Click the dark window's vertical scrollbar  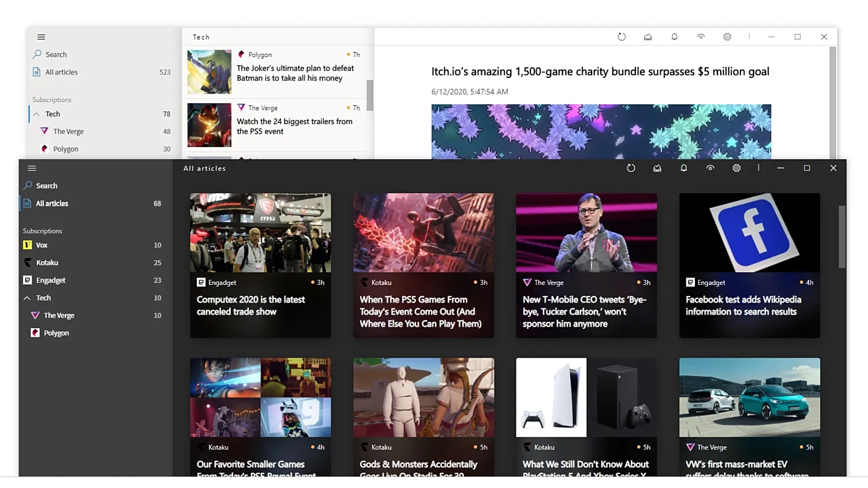pyautogui.click(x=842, y=237)
